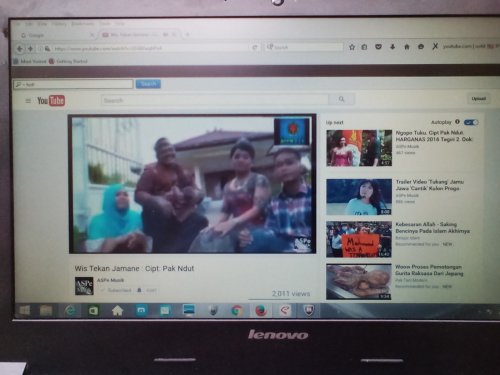Click add-on toolbar search field
The image size is (500, 375).
tap(73, 84)
